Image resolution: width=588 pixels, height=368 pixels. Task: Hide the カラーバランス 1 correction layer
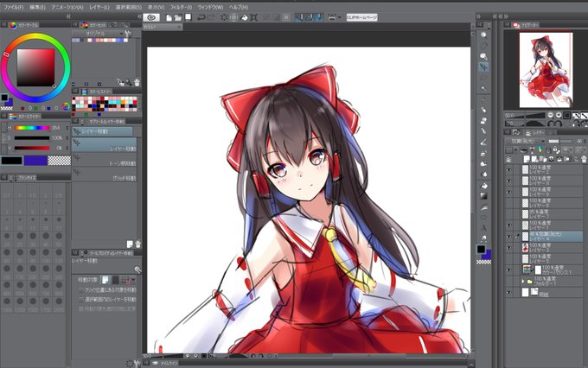click(508, 270)
